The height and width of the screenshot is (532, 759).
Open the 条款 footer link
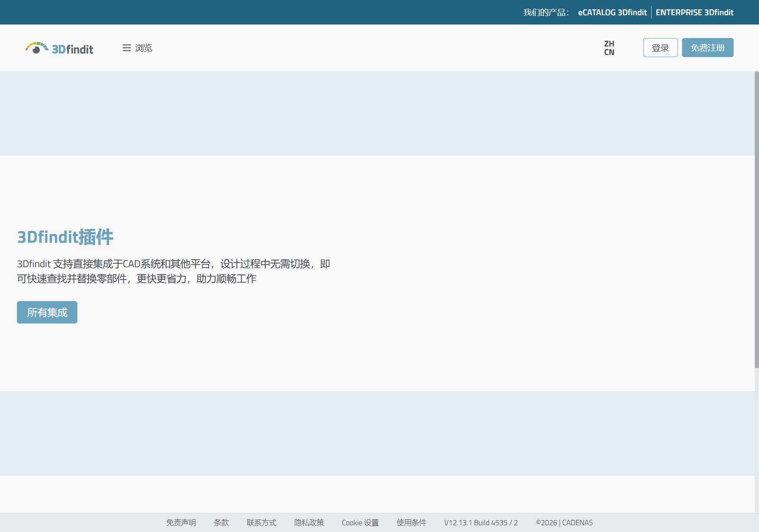[x=221, y=523]
